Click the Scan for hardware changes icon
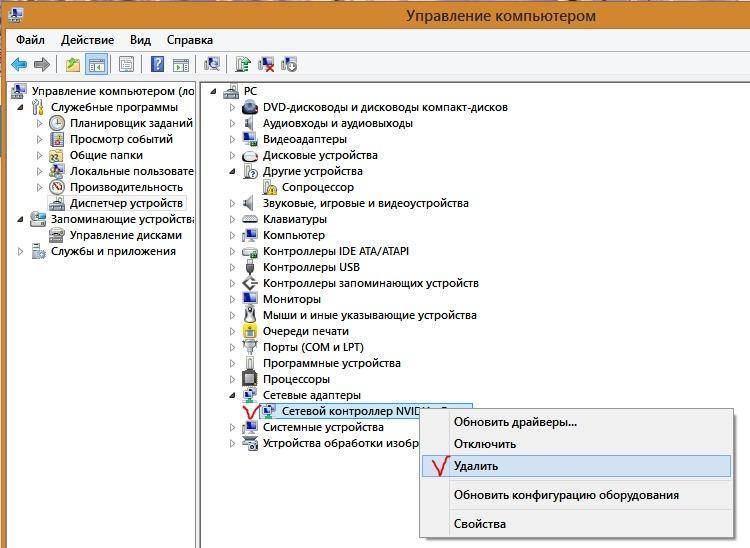This screenshot has height=548, width=750. tap(212, 64)
